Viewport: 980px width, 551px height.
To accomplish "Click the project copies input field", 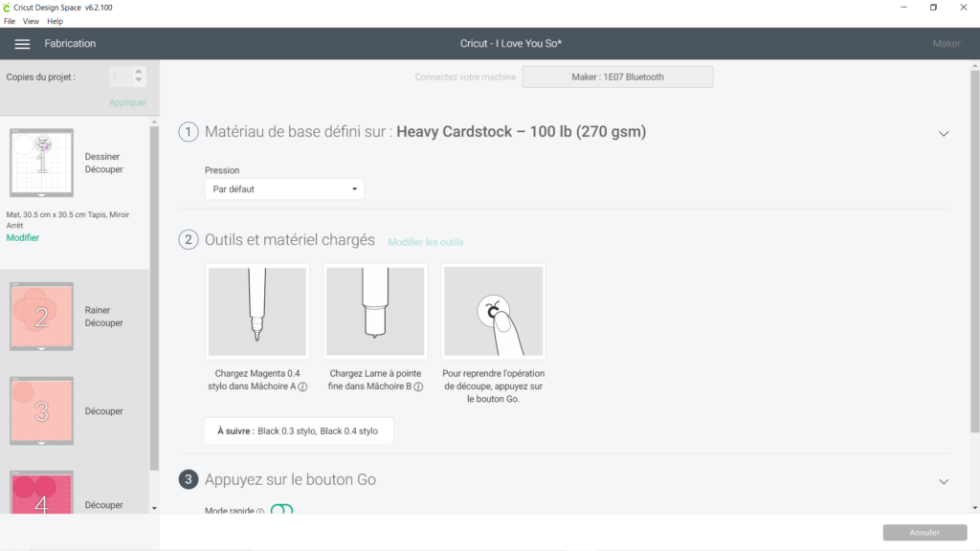I will tap(120, 77).
